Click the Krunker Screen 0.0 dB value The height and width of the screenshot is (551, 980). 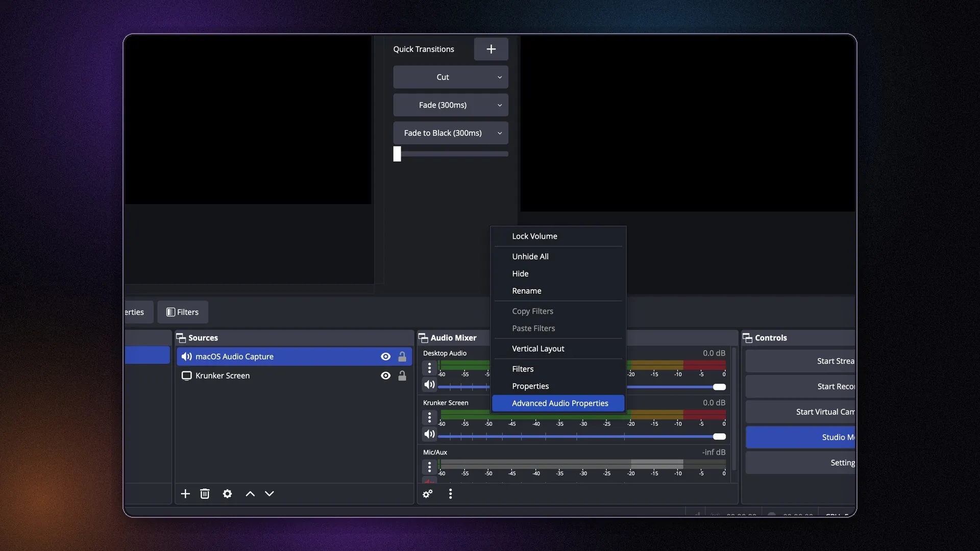[714, 403]
